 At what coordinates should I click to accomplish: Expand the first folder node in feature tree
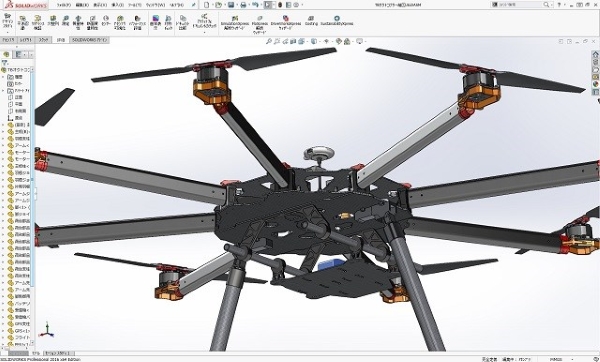tap(3, 77)
